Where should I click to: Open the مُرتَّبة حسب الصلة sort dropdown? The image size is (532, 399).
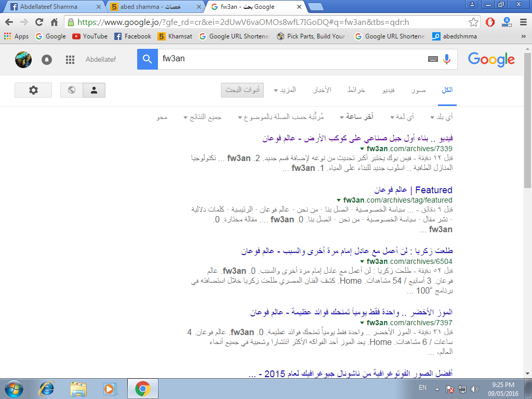pyautogui.click(x=281, y=117)
